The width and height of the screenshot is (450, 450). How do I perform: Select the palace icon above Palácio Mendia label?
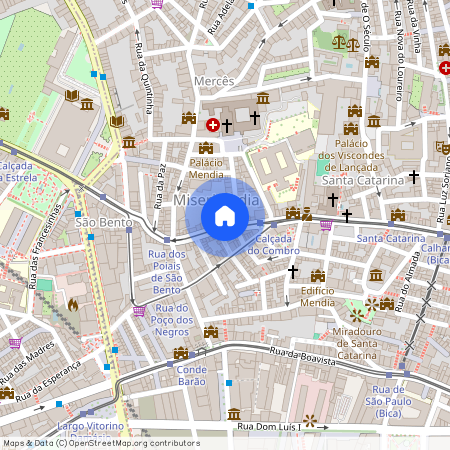click(x=206, y=148)
